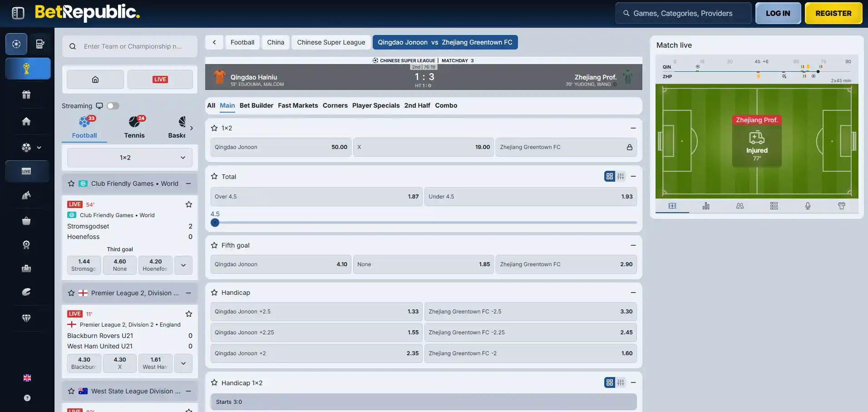Switch Total market to slider settings view
This screenshot has width=868, height=412.
(x=621, y=176)
